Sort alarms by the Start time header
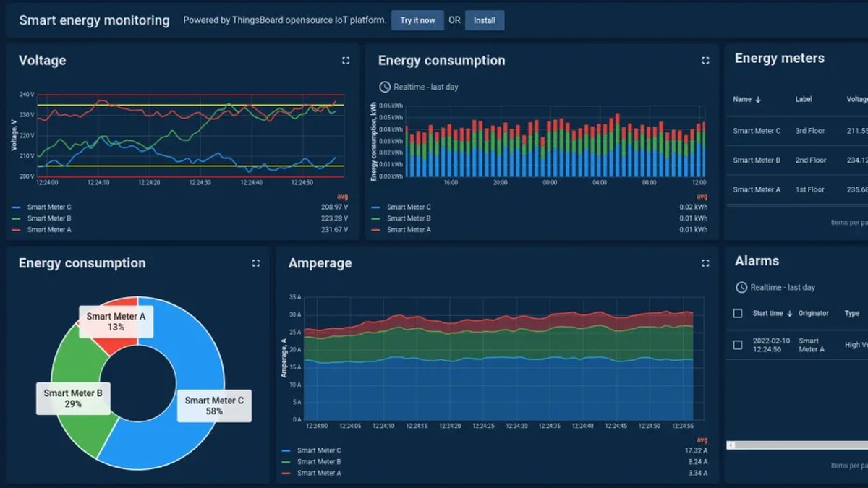 (767, 314)
